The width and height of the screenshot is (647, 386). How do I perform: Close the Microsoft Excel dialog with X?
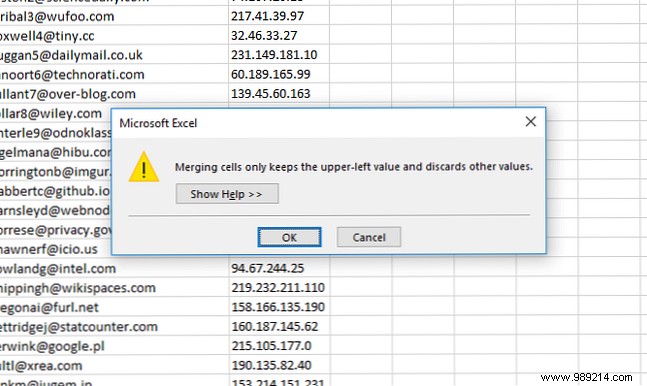(x=531, y=121)
